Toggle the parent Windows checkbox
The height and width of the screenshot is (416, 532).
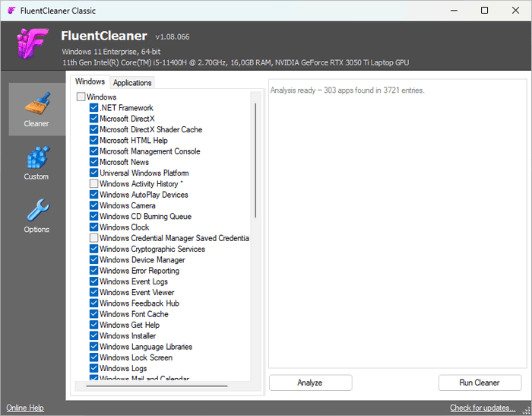coord(81,97)
